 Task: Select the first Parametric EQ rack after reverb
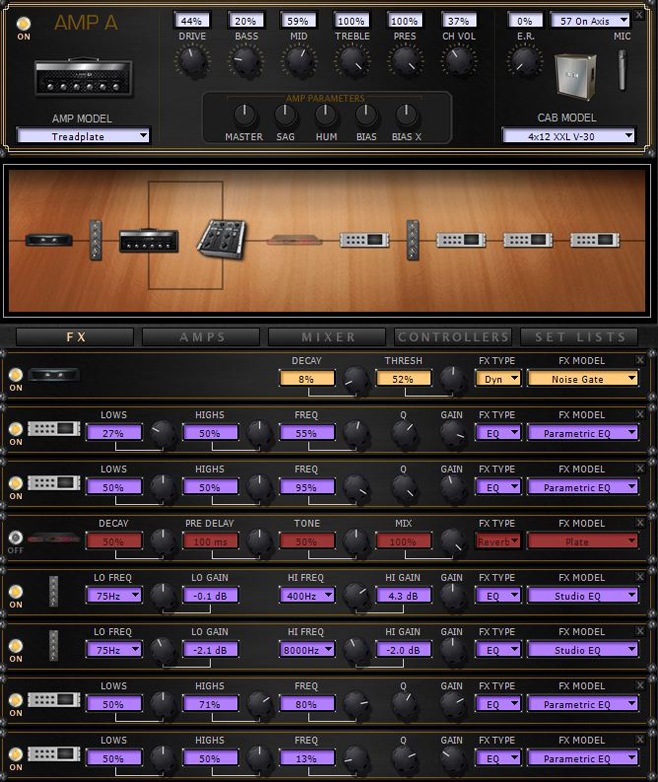(x=365, y=240)
